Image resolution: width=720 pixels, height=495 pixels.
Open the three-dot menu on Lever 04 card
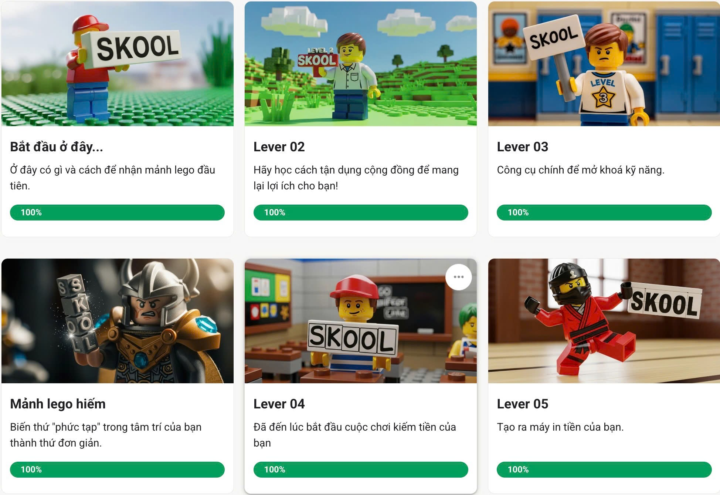tap(458, 277)
